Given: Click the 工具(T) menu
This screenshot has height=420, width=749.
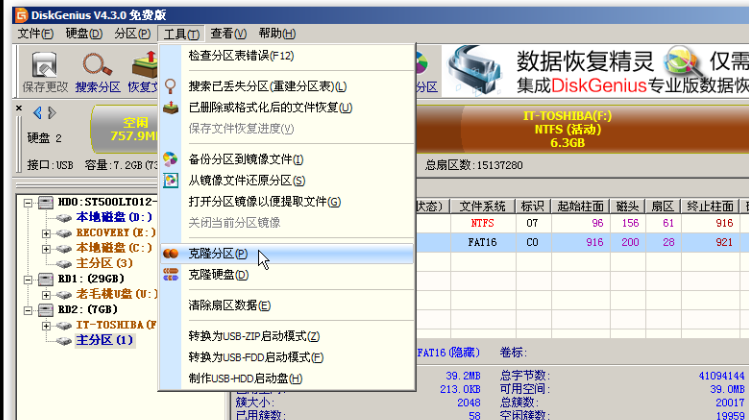Looking at the screenshot, I should pos(182,34).
